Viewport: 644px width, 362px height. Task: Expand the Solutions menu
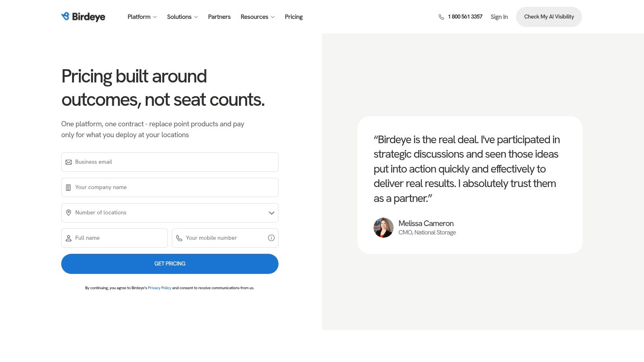[182, 17]
